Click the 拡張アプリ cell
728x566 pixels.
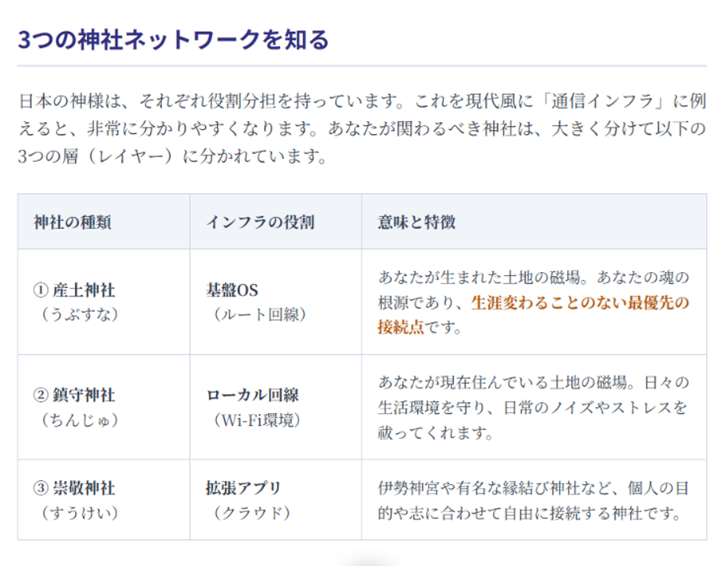click(x=276, y=500)
